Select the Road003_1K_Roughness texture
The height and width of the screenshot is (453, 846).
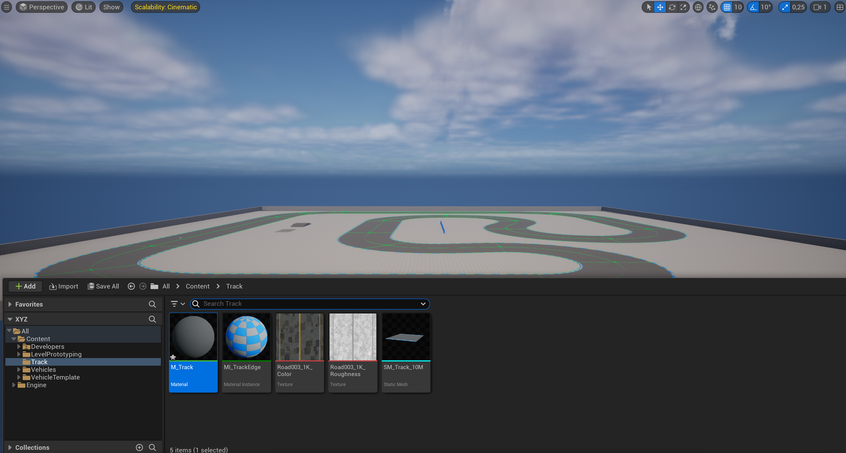[x=353, y=353]
